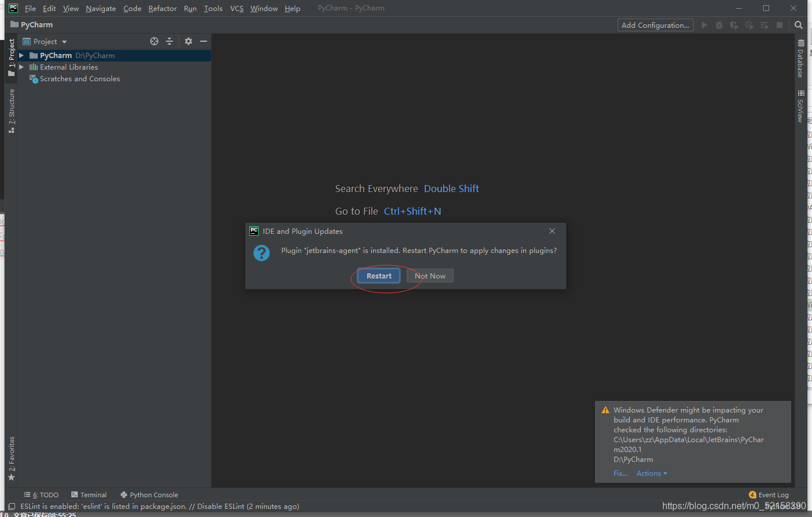
Task: Open the Refactor menu
Action: pyautogui.click(x=162, y=8)
